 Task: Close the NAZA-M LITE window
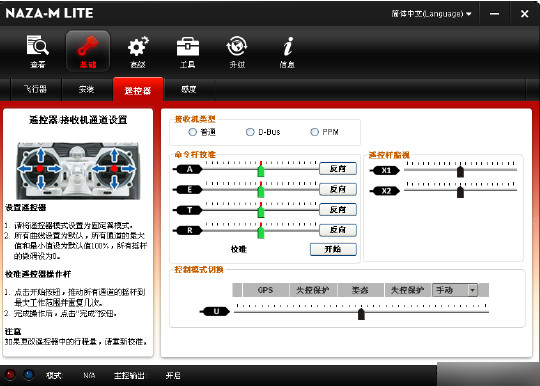(525, 14)
